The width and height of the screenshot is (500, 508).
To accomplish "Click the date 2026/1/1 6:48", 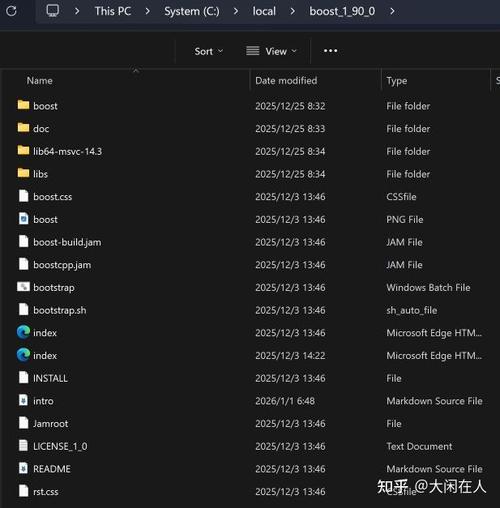I will (x=285, y=401).
